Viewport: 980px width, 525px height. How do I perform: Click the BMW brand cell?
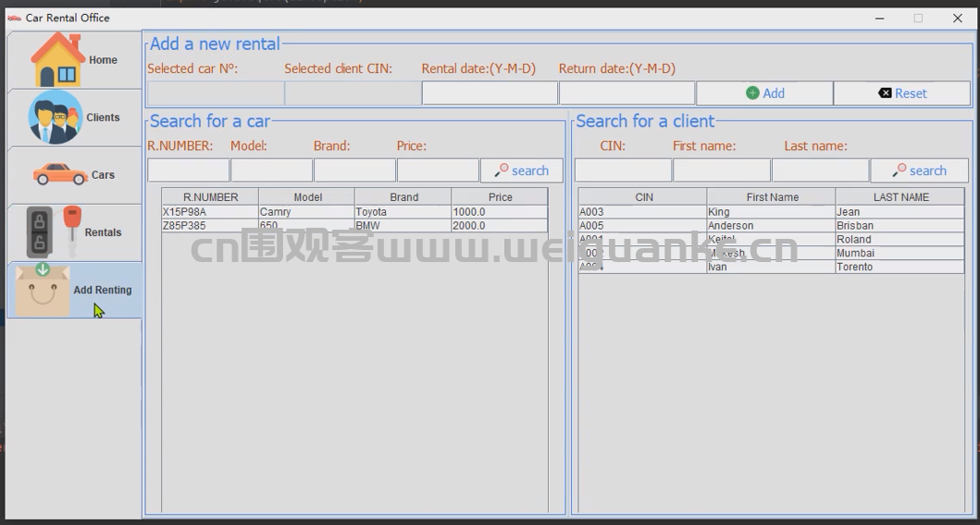pos(403,226)
